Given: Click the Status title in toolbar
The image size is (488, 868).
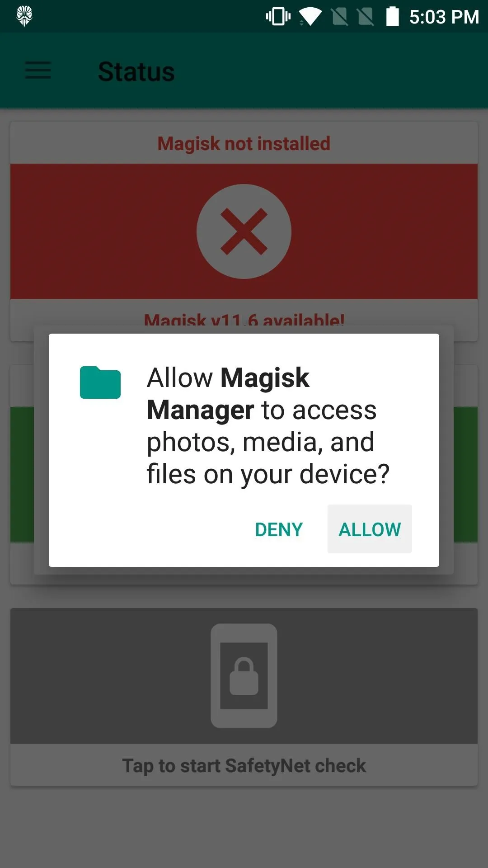Looking at the screenshot, I should pyautogui.click(x=136, y=71).
